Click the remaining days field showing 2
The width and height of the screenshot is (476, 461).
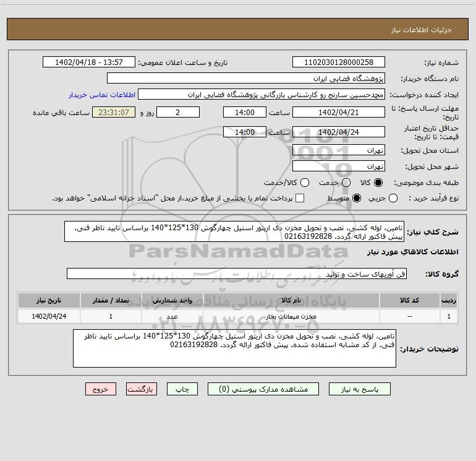coord(178,112)
